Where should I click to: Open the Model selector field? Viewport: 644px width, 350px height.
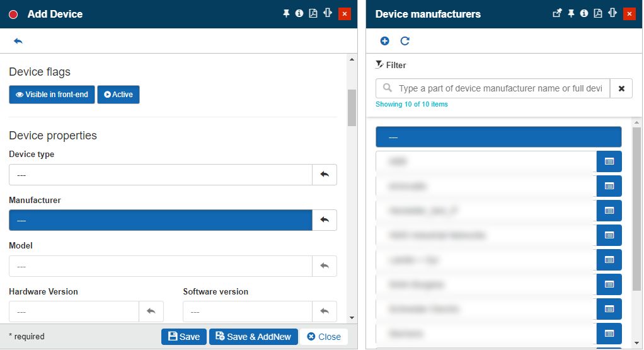coord(161,266)
